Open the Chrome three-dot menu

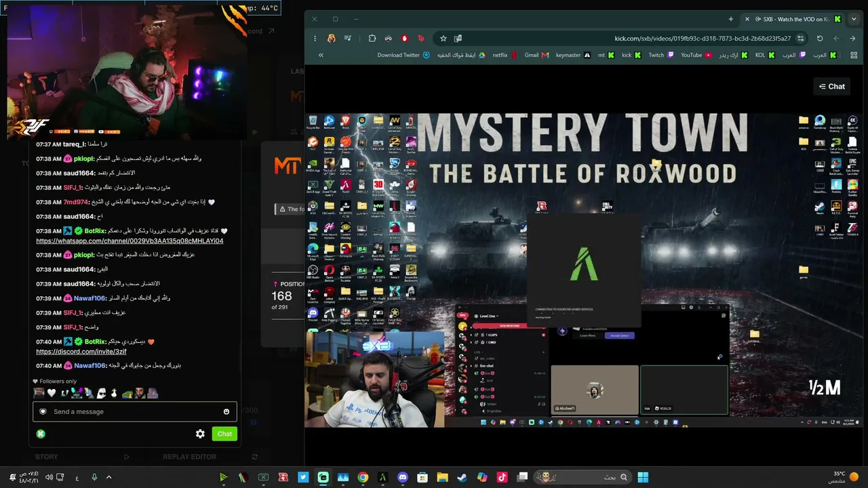pos(315,39)
